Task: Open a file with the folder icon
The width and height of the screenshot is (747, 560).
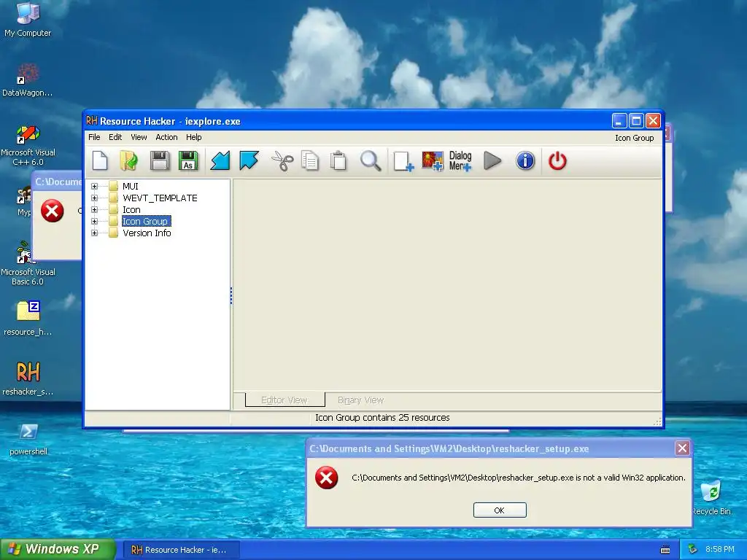Action: pos(128,160)
